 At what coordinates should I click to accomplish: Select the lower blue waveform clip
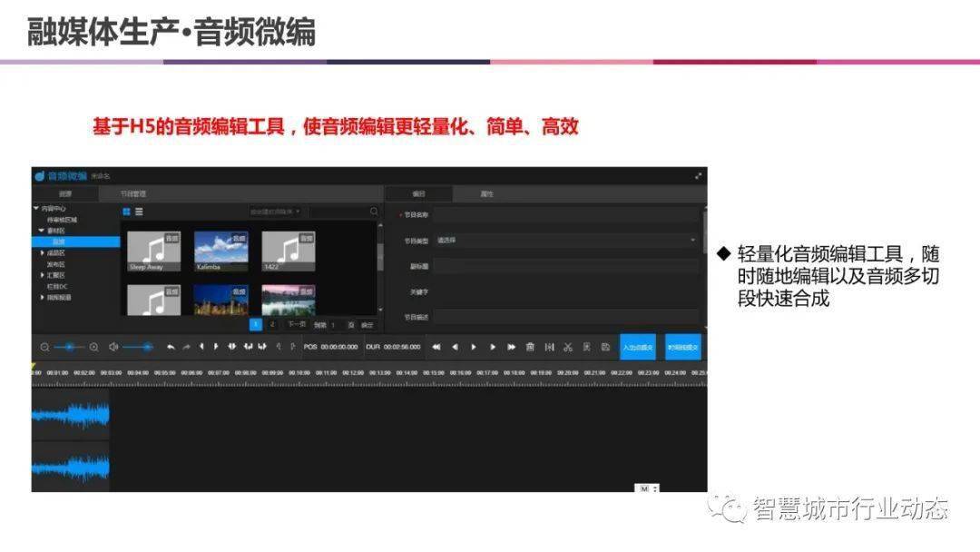pos(71,467)
